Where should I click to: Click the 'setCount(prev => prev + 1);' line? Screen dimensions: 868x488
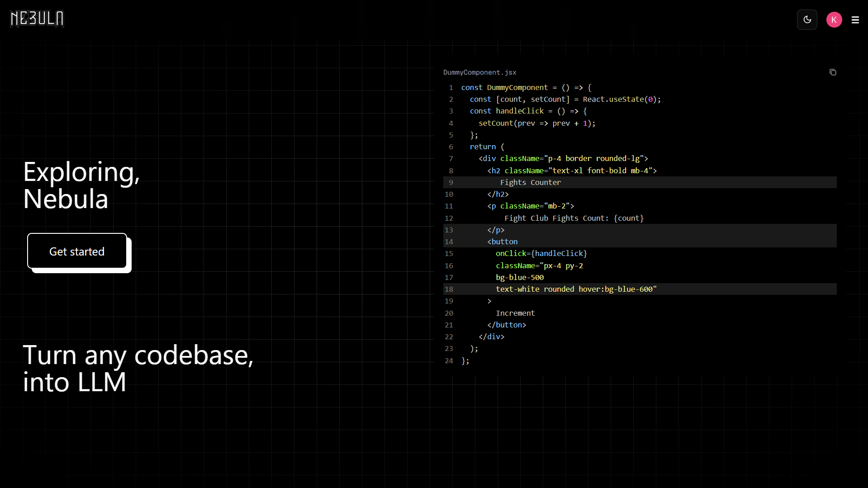point(640,123)
